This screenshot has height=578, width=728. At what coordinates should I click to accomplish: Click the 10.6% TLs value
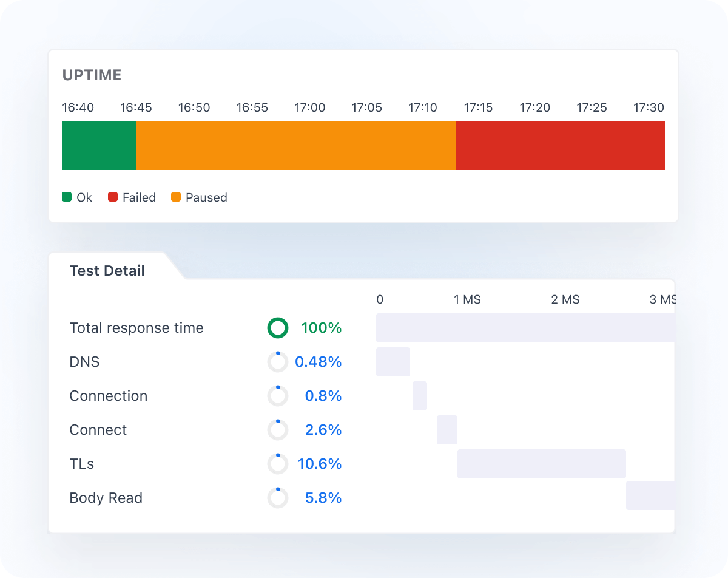click(x=320, y=464)
